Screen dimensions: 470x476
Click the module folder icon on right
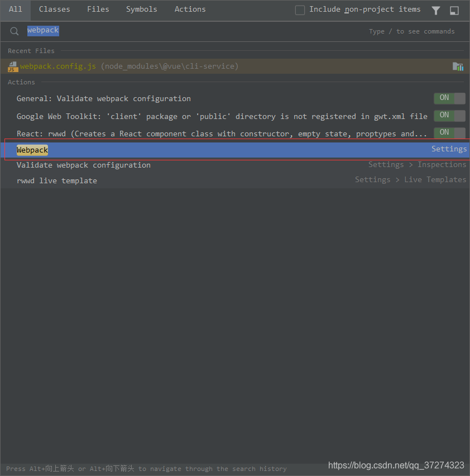(x=458, y=66)
